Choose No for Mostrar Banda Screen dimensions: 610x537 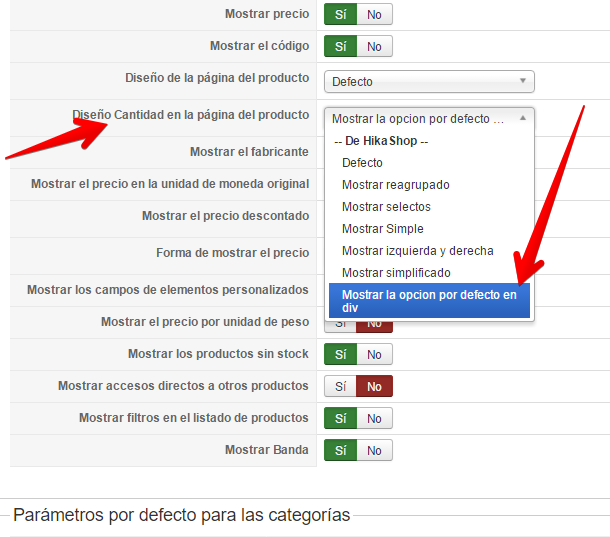pos(374,450)
